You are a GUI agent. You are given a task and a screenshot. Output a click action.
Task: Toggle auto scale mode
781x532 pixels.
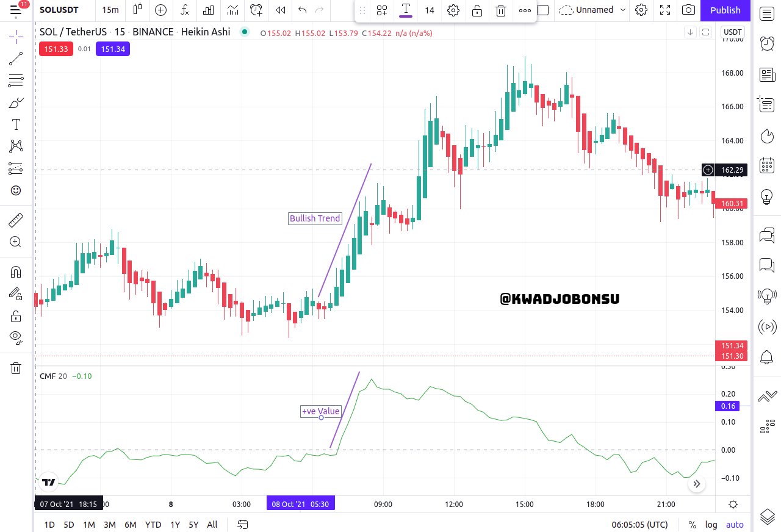pyautogui.click(x=735, y=525)
